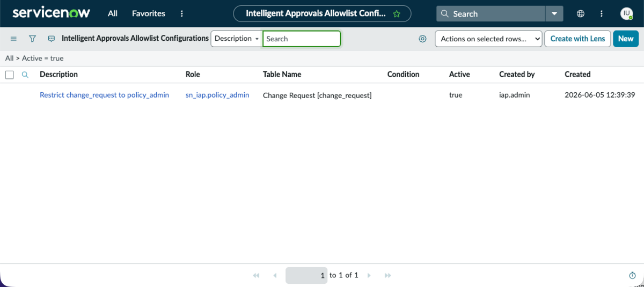Image resolution: width=644 pixels, height=287 pixels.
Task: Toggle the list filter funnel
Action: pyautogui.click(x=32, y=39)
